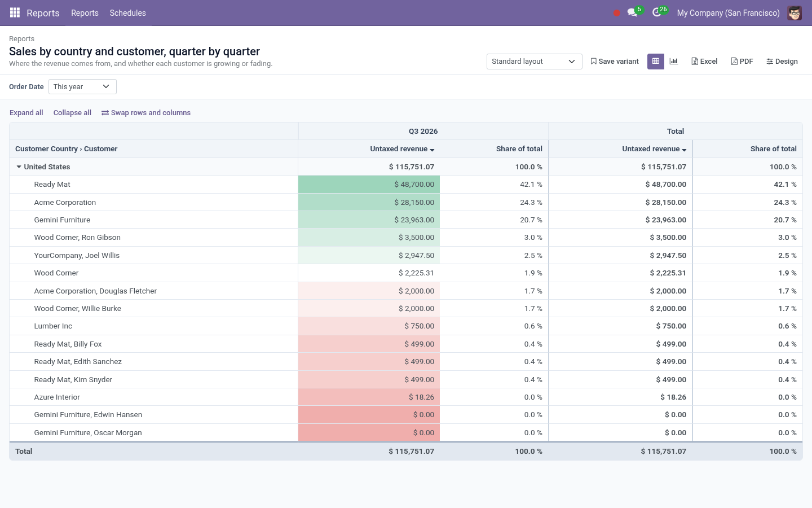Open the Schedules menu

127,13
